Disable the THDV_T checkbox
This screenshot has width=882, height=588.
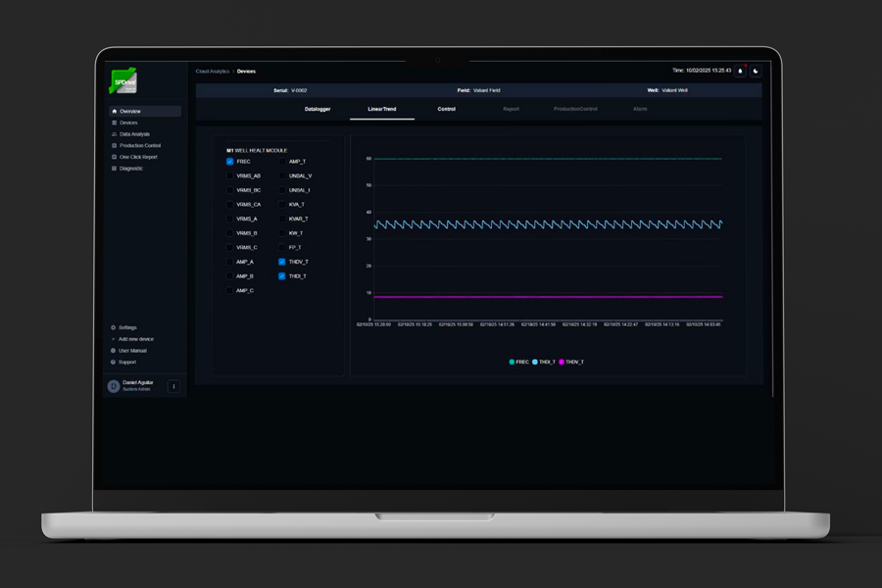click(282, 263)
